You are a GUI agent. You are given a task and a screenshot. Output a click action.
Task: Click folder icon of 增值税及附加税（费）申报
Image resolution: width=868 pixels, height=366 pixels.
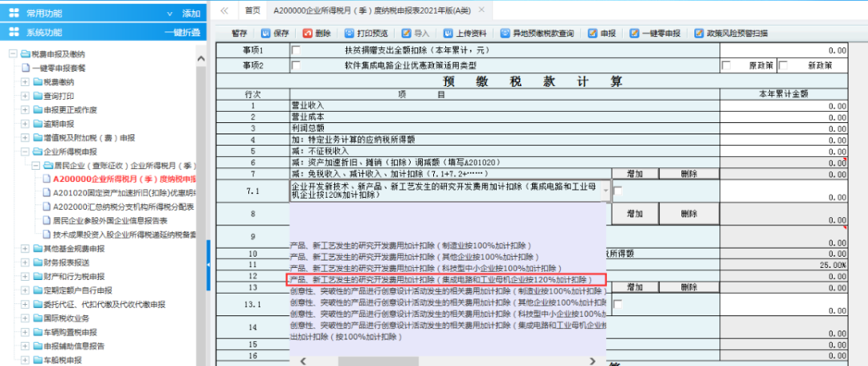pyautogui.click(x=37, y=138)
